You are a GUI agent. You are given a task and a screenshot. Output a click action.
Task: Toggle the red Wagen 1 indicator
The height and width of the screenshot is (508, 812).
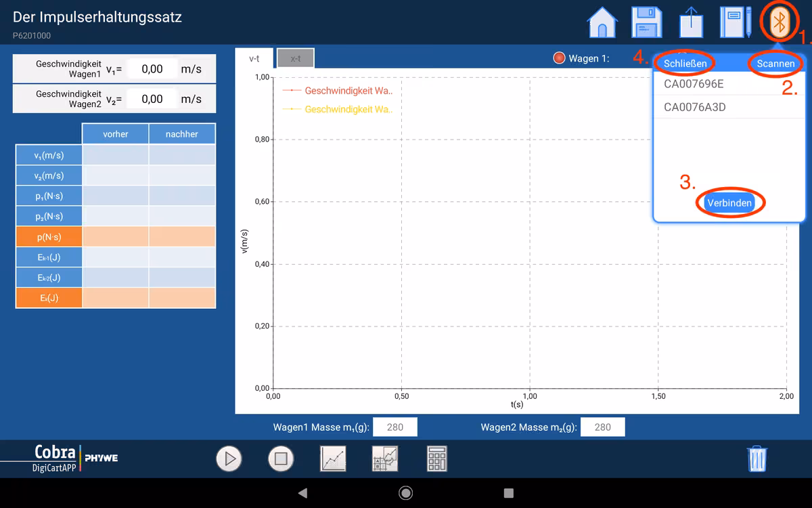[559, 58]
